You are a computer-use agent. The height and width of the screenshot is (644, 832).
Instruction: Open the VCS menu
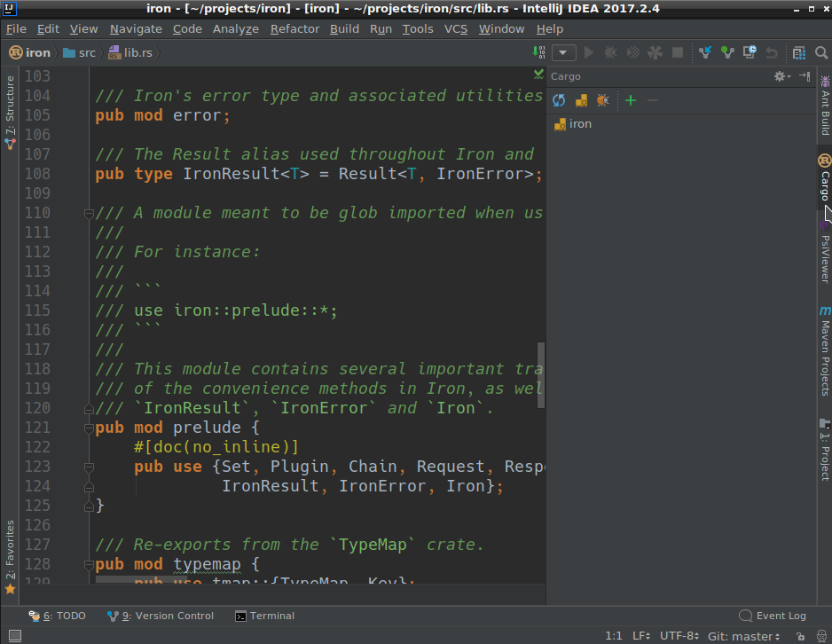456,29
